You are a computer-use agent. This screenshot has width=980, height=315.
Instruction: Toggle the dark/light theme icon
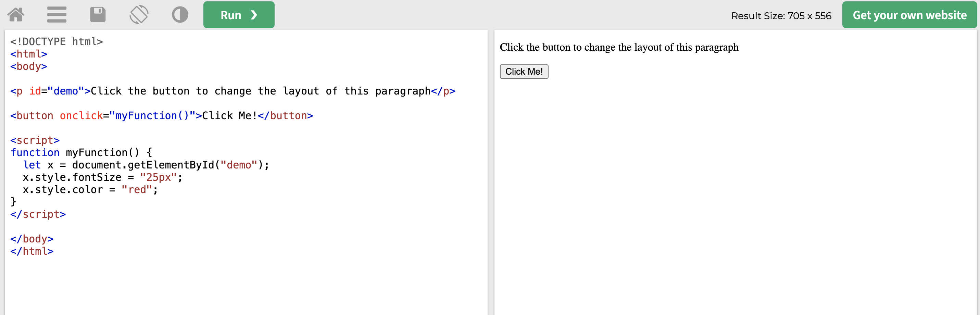pos(180,15)
